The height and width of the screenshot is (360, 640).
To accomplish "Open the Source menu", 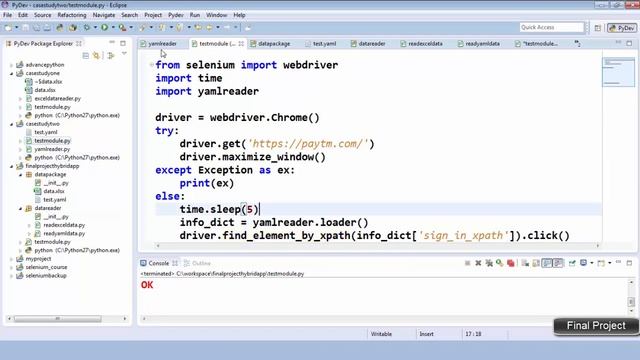I will [x=42, y=15].
